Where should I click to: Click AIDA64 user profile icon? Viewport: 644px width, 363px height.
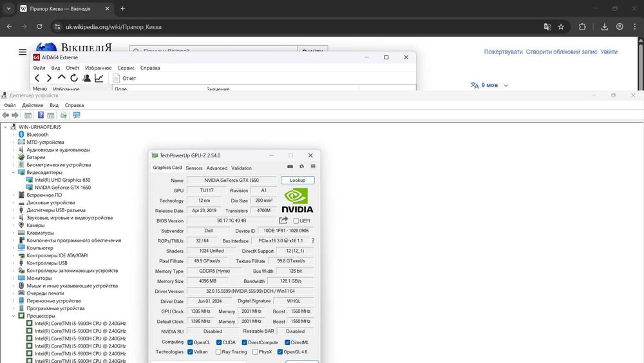(x=87, y=78)
